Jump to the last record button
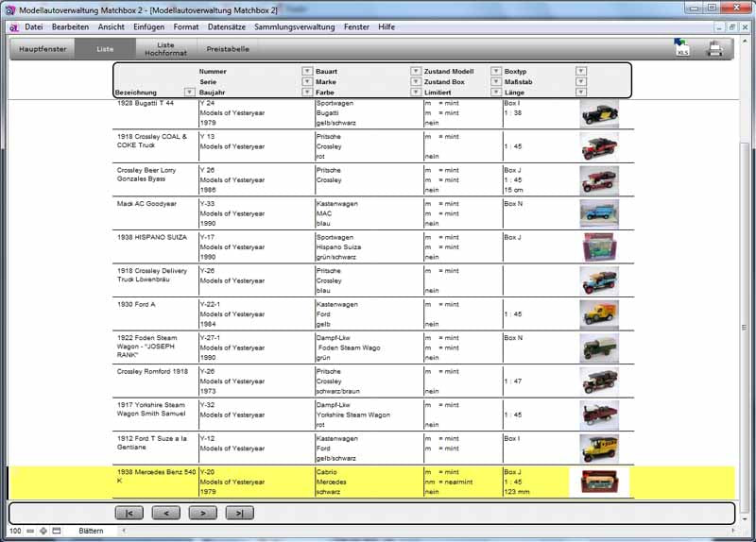The width and height of the screenshot is (756, 542). tap(240, 513)
